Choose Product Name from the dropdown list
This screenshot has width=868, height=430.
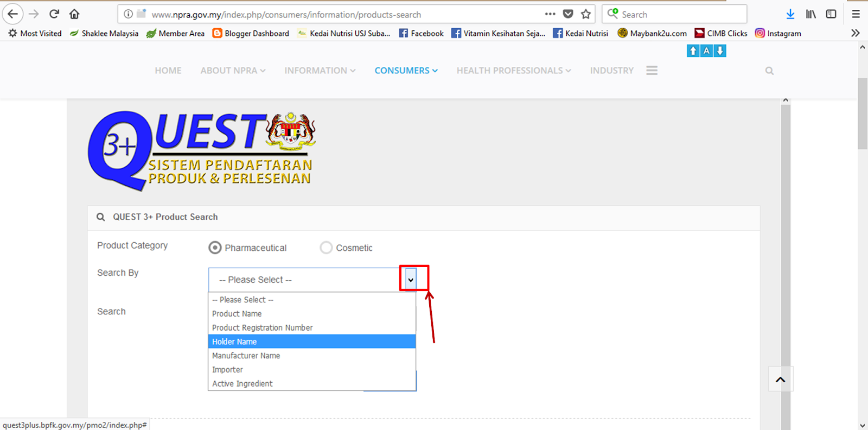click(x=312, y=314)
